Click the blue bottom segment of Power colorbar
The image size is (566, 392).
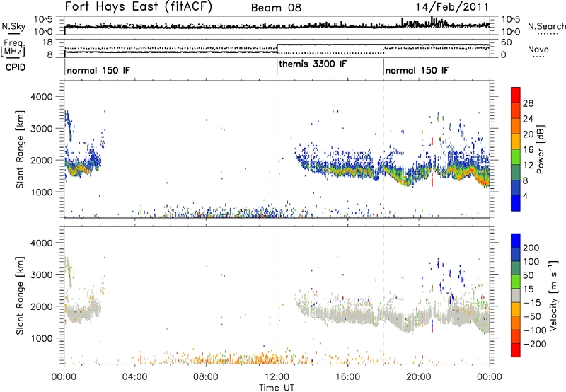pyautogui.click(x=516, y=203)
